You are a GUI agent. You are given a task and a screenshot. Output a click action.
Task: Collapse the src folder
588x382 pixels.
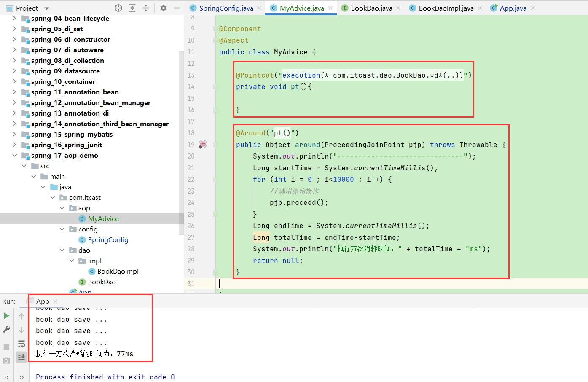[x=24, y=166]
